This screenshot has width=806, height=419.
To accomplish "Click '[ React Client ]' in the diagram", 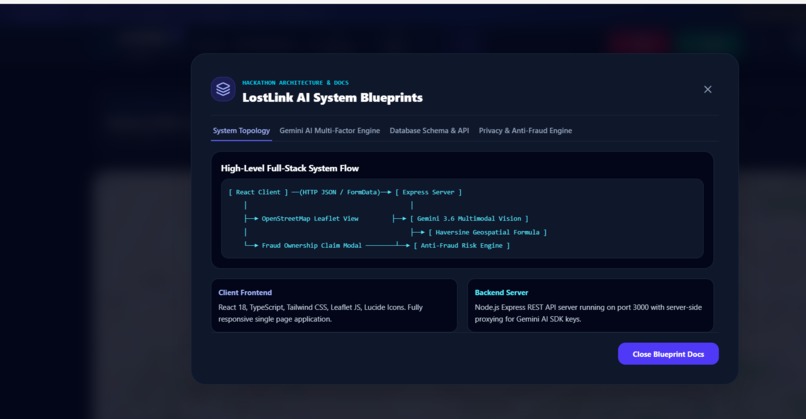I will click(258, 192).
